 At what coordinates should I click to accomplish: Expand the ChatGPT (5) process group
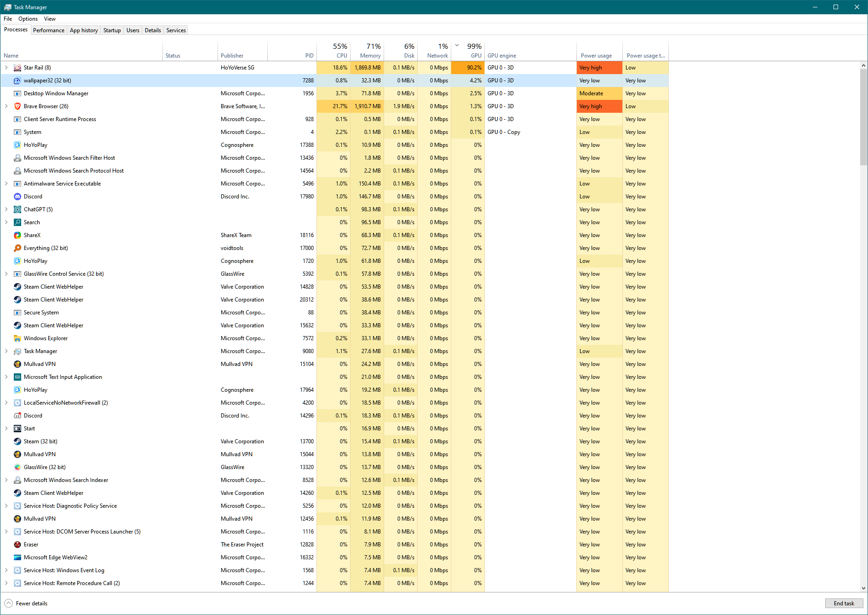6,209
